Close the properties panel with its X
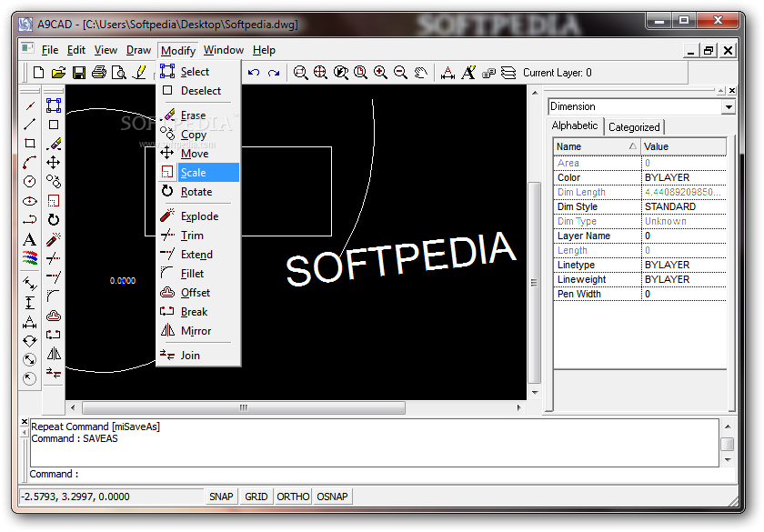Image resolution: width=764 pixels, height=532 pixels. click(732, 91)
